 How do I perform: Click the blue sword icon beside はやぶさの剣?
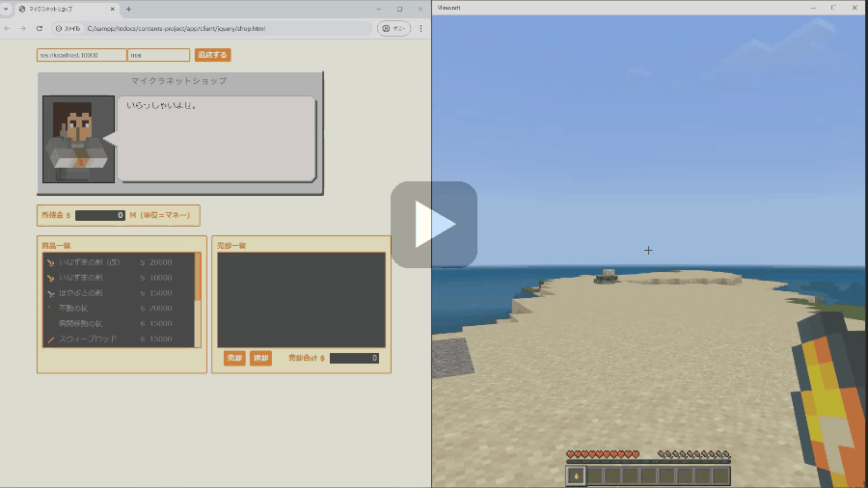(50, 293)
